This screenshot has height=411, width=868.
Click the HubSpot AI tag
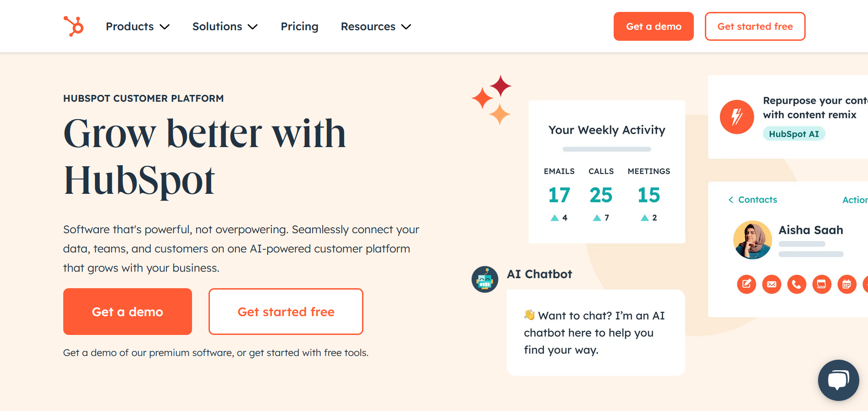[x=794, y=134]
